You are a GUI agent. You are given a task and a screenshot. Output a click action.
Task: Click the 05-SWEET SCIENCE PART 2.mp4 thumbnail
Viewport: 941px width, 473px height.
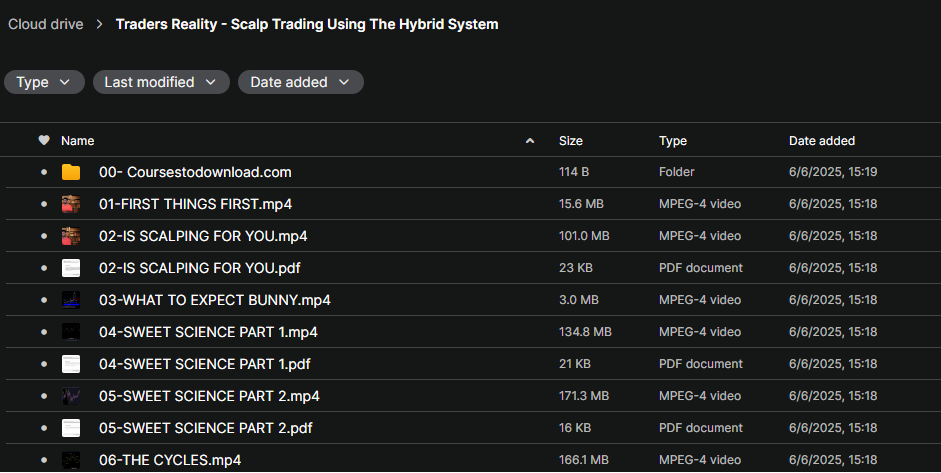pyautogui.click(x=71, y=396)
